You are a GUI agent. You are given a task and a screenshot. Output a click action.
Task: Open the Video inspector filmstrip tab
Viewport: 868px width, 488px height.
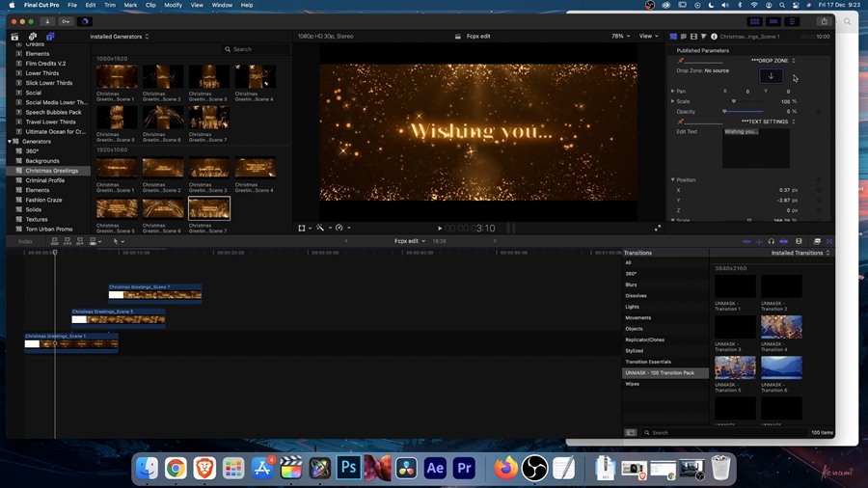693,37
